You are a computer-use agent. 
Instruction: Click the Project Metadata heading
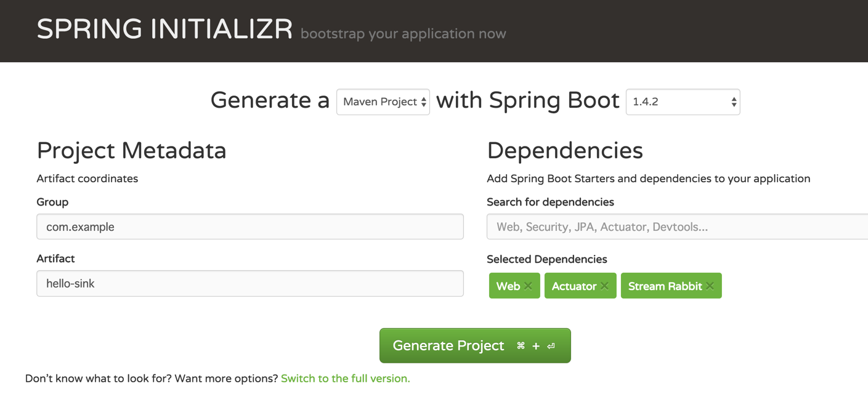tap(131, 151)
